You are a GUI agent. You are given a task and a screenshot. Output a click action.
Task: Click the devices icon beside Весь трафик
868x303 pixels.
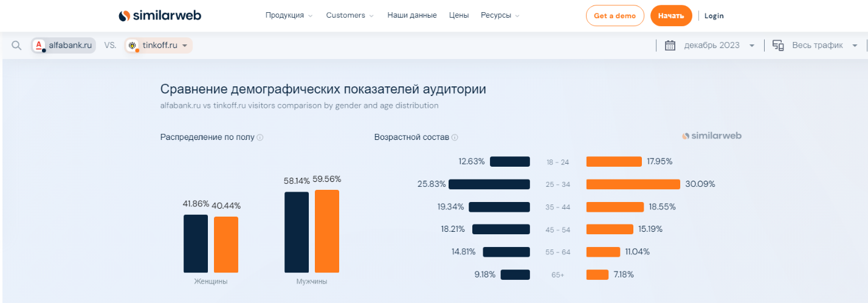click(778, 46)
